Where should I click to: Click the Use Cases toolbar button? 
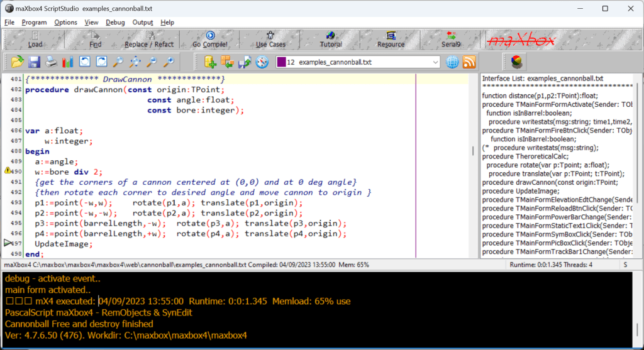click(270, 40)
